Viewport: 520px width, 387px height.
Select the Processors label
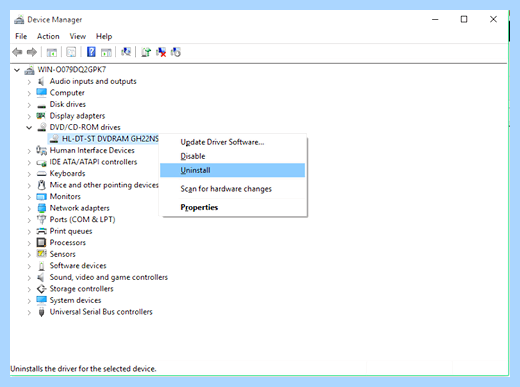click(68, 242)
